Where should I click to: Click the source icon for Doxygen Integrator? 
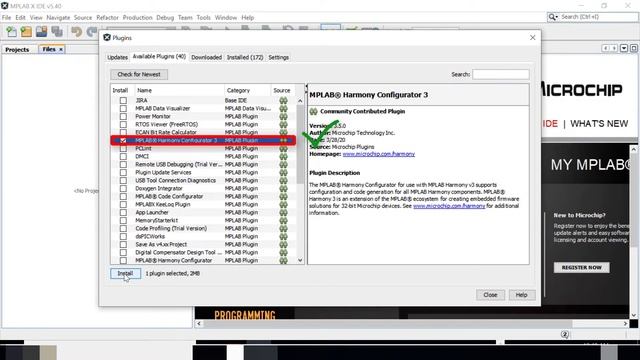(x=283, y=189)
